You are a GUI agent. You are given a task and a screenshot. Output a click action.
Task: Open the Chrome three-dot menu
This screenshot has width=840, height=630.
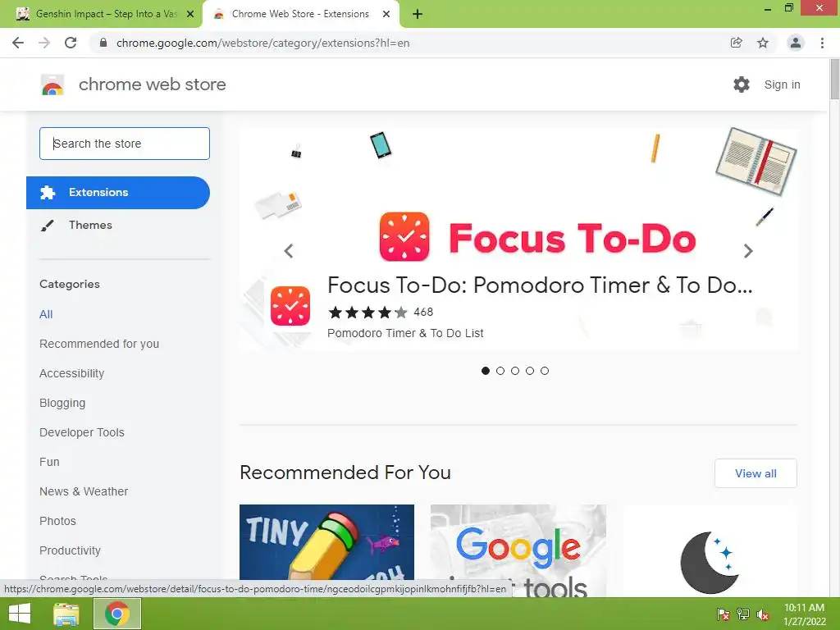click(x=822, y=43)
